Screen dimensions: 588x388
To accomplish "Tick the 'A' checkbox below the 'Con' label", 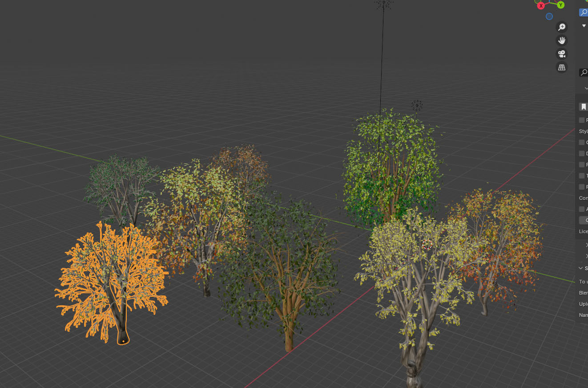I will [582, 209].
